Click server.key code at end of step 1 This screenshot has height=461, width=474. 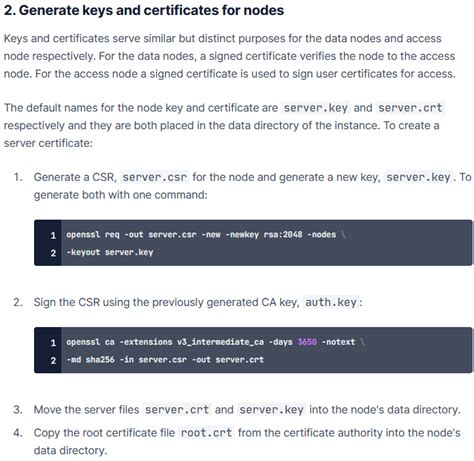418,177
